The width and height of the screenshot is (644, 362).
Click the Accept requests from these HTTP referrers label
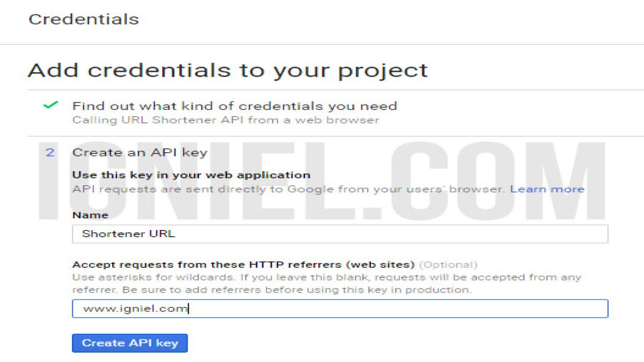pos(243,264)
